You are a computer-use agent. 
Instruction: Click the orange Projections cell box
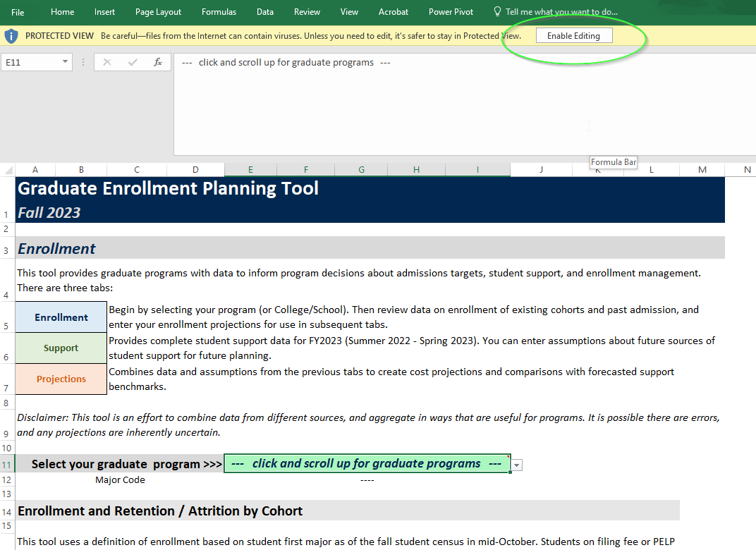point(61,379)
